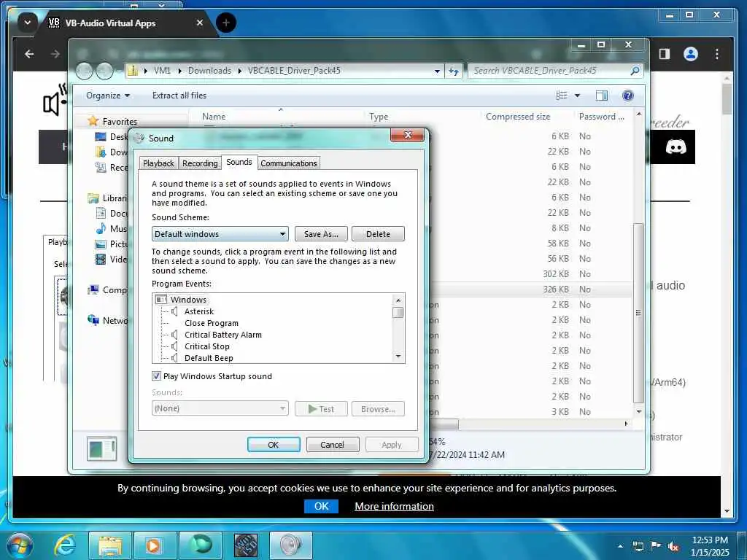The image size is (747, 560).
Task: Click the muted volume tray icon
Action: pos(673,546)
